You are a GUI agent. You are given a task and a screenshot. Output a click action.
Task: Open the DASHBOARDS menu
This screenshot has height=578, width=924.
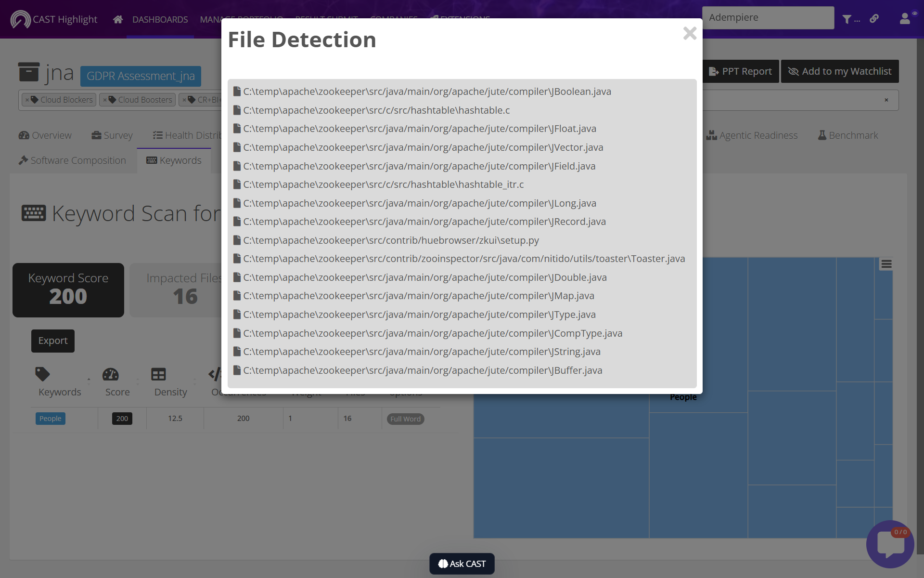pos(160,19)
